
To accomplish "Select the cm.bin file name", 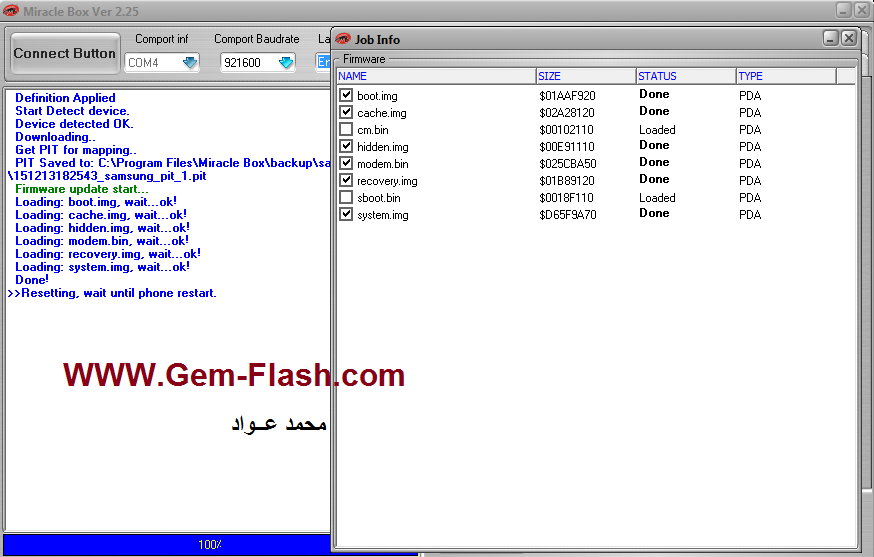I will [373, 130].
